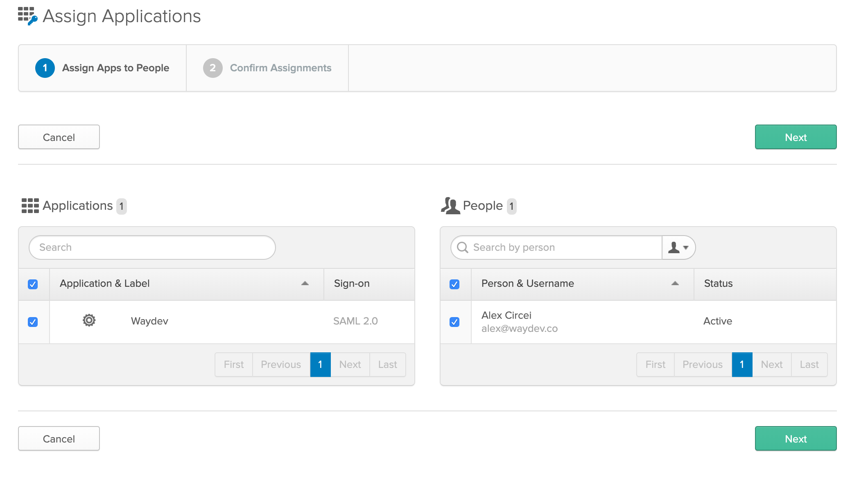This screenshot has height=490, width=868.
Task: Click the step 1 circle icon
Action: tap(45, 68)
